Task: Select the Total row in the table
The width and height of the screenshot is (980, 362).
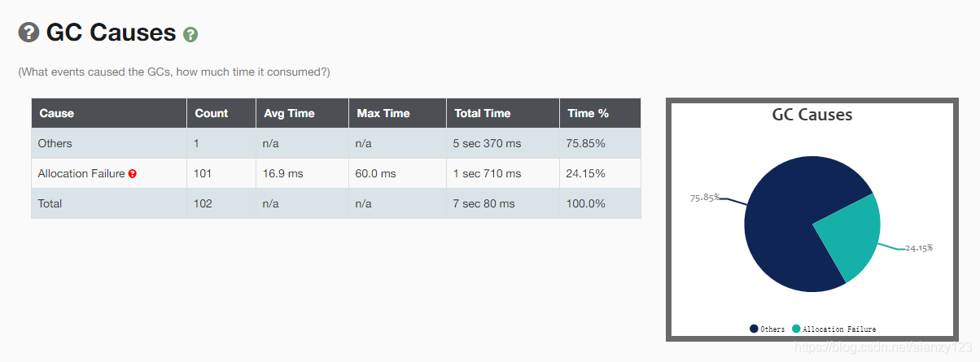Action: pos(336,203)
